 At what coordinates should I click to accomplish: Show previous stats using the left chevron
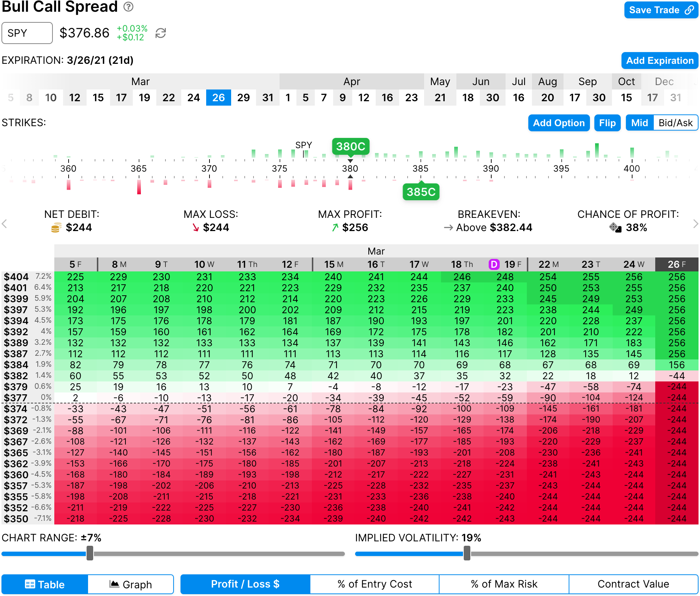(x=4, y=224)
